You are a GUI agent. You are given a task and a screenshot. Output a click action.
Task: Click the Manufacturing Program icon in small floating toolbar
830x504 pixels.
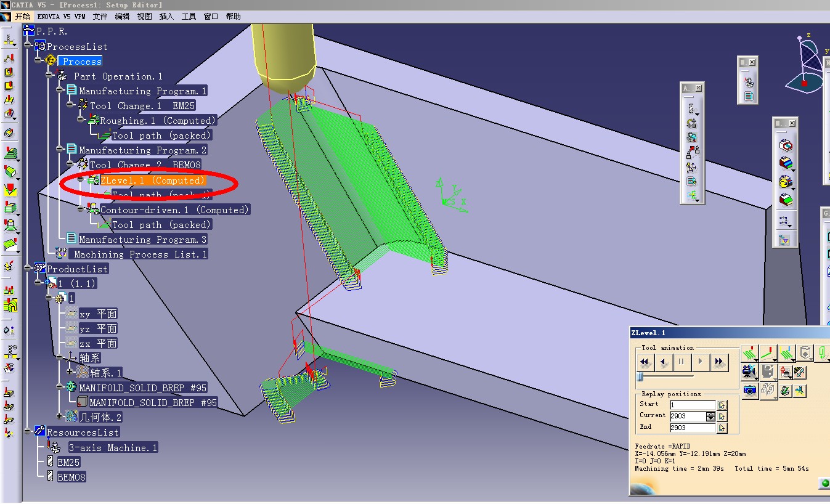pyautogui.click(x=748, y=96)
